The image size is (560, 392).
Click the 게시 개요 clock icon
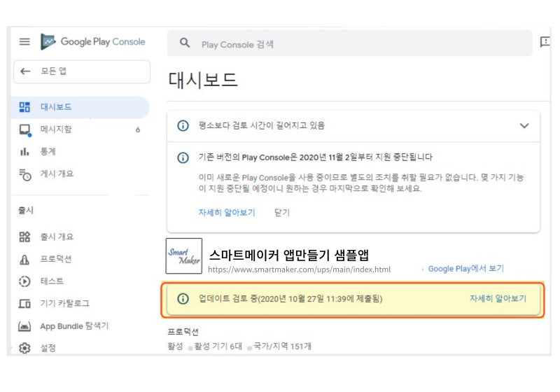click(25, 174)
